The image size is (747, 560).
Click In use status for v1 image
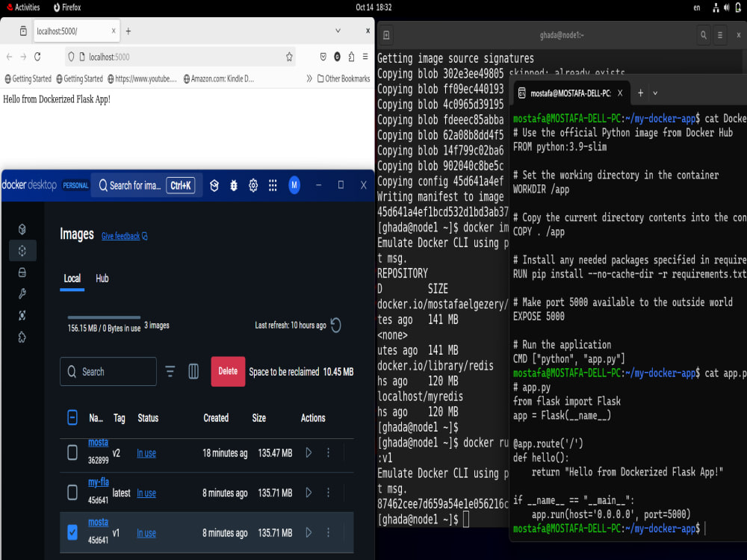tap(146, 533)
